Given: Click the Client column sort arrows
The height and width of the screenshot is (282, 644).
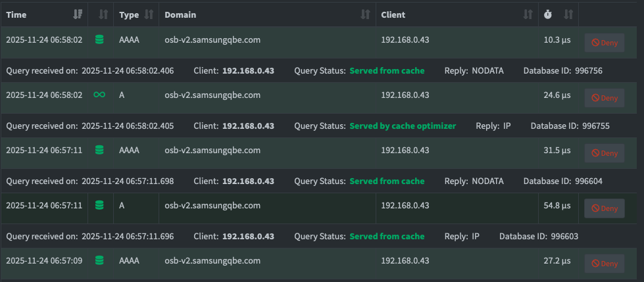Looking at the screenshot, I should point(527,14).
